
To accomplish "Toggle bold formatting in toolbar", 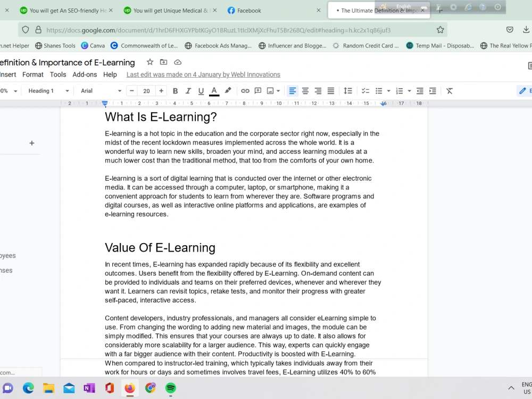I will 175,91.
